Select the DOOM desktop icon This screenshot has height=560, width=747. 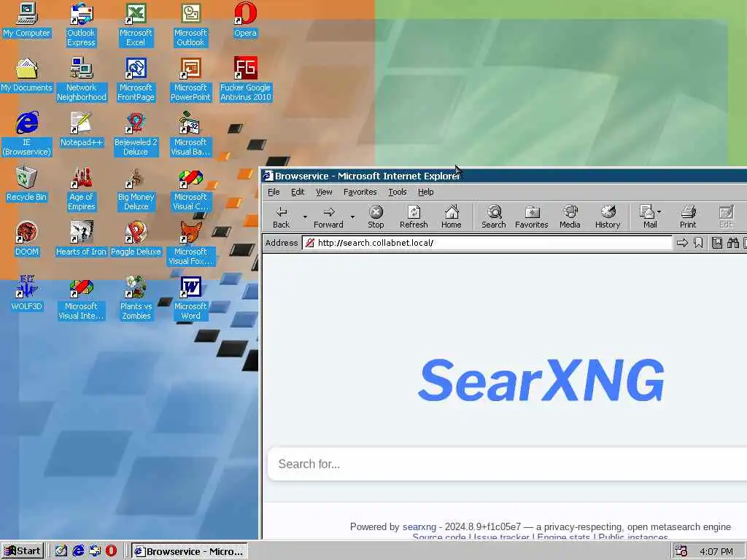pos(27,239)
